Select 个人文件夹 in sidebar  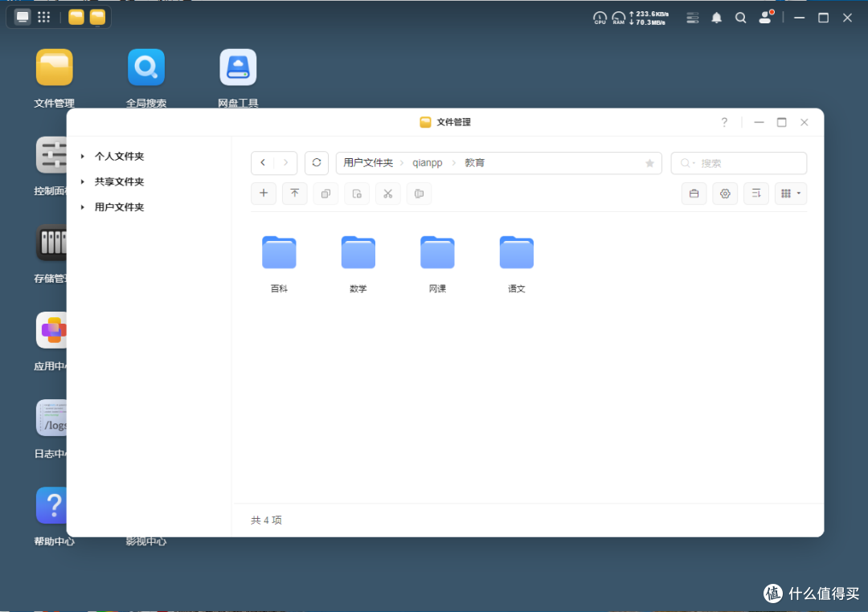[119, 157]
